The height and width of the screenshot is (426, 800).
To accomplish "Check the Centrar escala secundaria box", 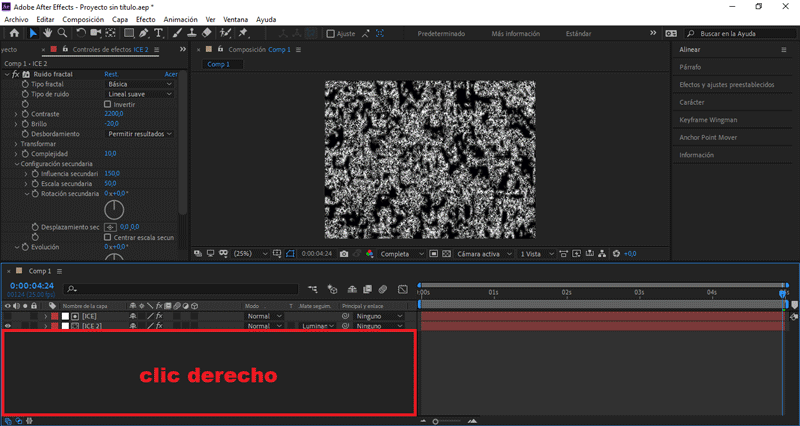I will click(x=108, y=237).
